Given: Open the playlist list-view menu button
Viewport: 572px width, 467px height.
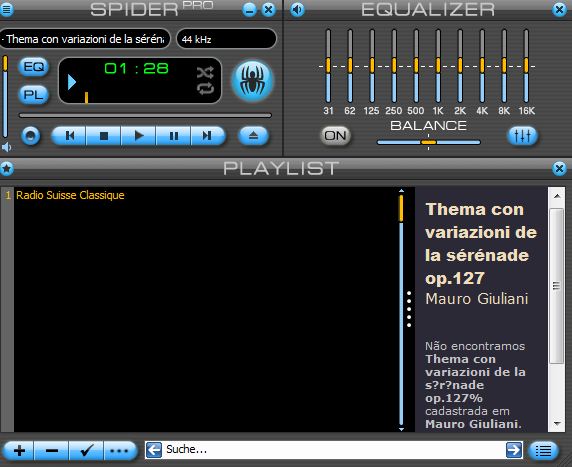Looking at the screenshot, I should coord(544,451).
